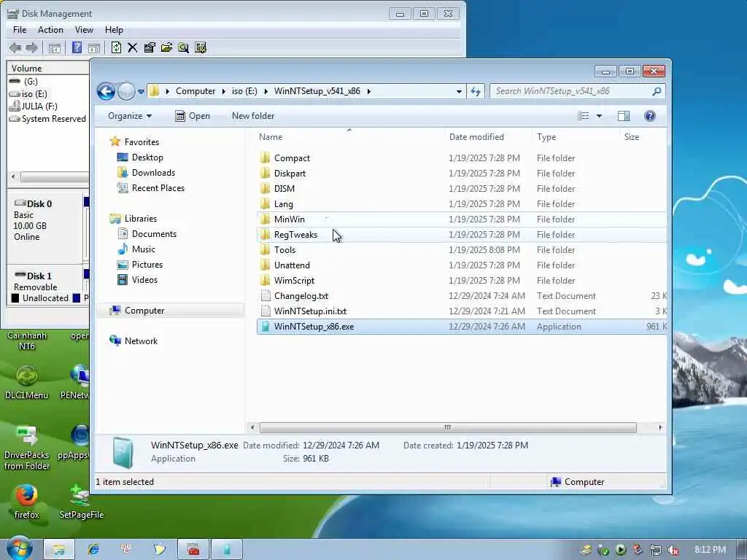Screen dimensions: 747x560
Task: Click the refresh arrows beside the address bar
Action: (x=476, y=91)
